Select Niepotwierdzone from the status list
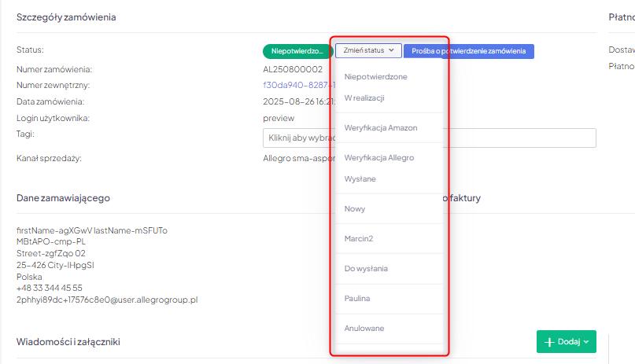 point(375,77)
